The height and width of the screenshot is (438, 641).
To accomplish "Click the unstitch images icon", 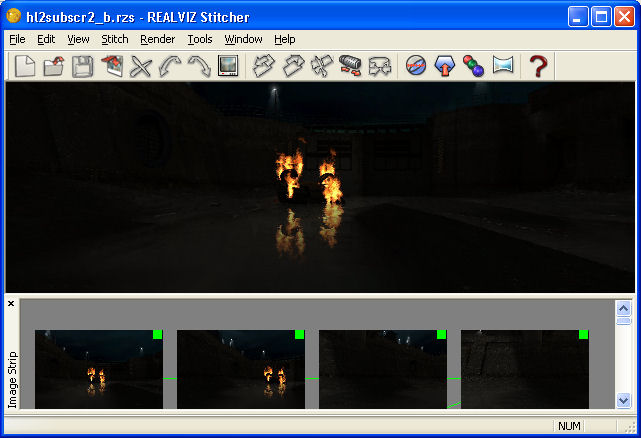I will (x=322, y=66).
